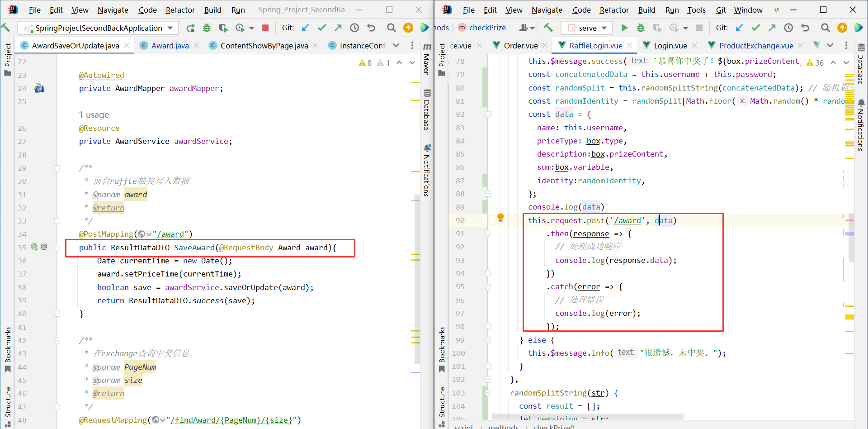This screenshot has height=429, width=868.
Task: Show Git history clock in right window
Action: click(788, 28)
